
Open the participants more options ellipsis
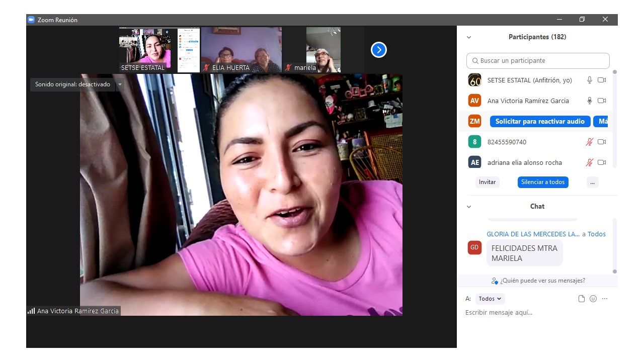(592, 182)
